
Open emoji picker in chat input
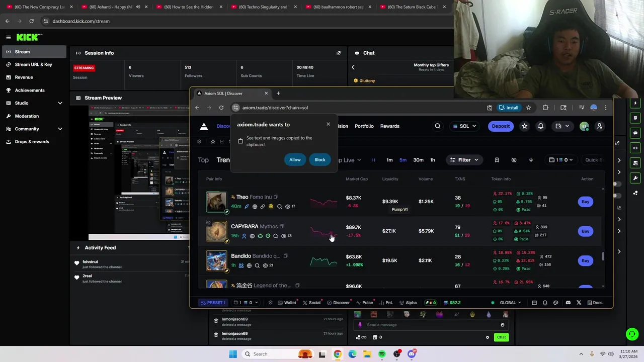[502, 325]
